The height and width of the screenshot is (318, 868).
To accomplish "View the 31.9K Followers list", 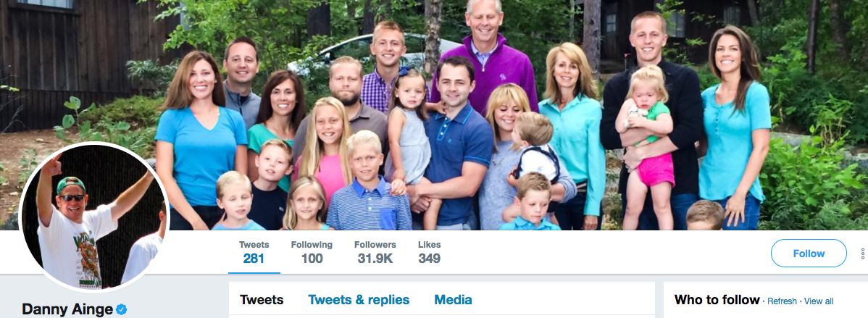I will coord(375,251).
